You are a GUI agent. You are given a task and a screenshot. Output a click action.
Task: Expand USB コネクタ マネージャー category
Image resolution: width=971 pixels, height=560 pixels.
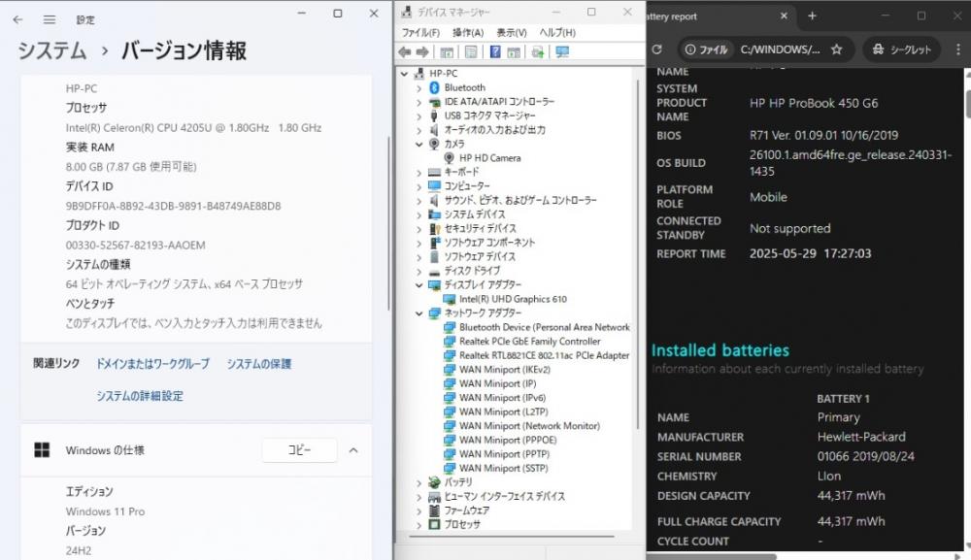pyautogui.click(x=419, y=116)
